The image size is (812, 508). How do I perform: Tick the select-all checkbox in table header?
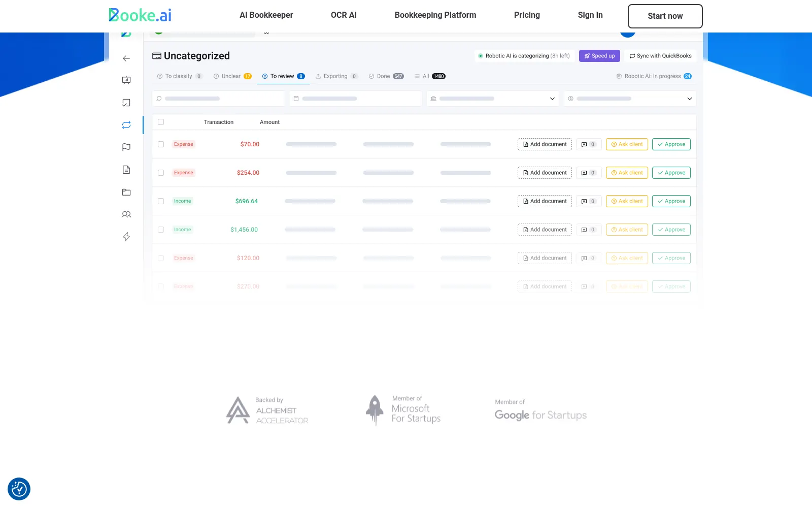161,122
